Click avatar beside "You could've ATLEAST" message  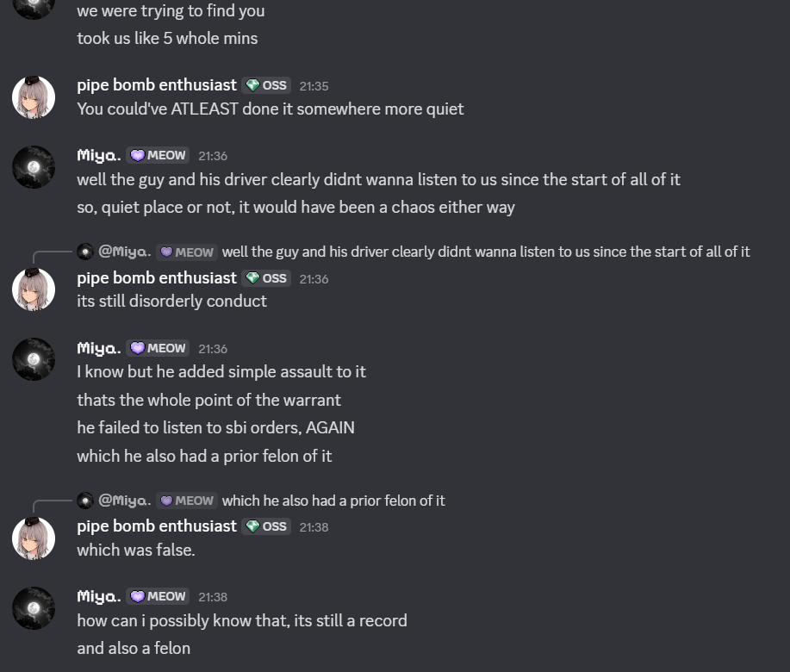tap(34, 96)
